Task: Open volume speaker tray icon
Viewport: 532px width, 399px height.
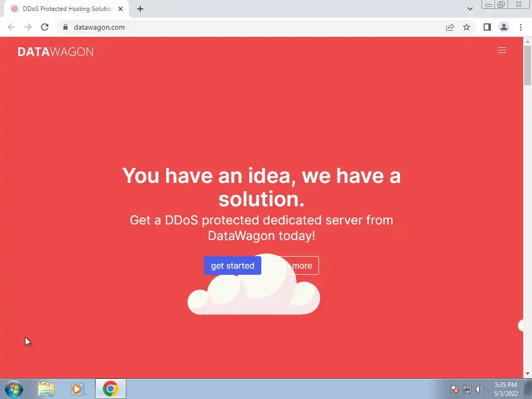Action: point(479,389)
